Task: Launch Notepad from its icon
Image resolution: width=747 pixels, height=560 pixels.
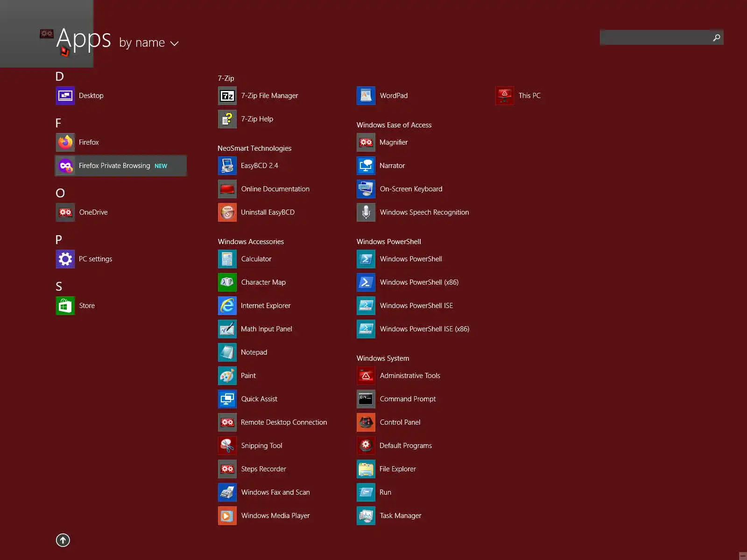Action: [x=227, y=352]
